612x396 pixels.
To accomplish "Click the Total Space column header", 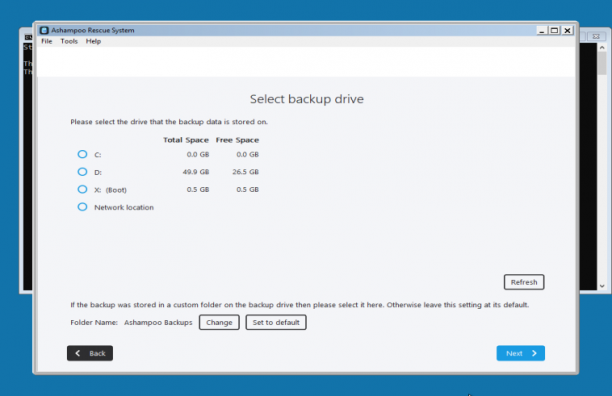I will [186, 140].
